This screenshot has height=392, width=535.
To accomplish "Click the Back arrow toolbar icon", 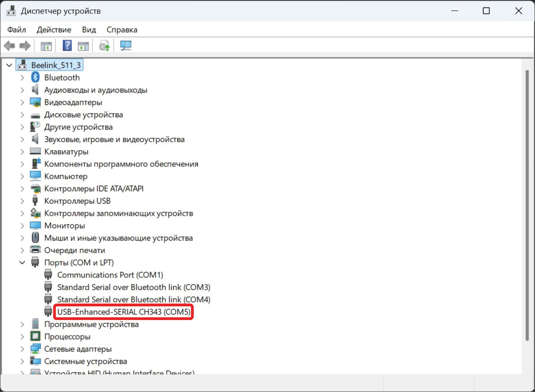I will (x=10, y=46).
